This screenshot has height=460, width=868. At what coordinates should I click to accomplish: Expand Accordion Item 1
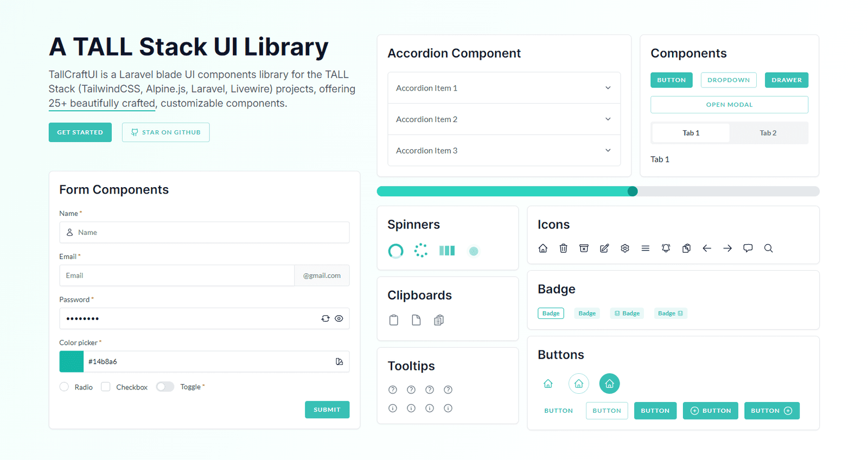pyautogui.click(x=503, y=88)
